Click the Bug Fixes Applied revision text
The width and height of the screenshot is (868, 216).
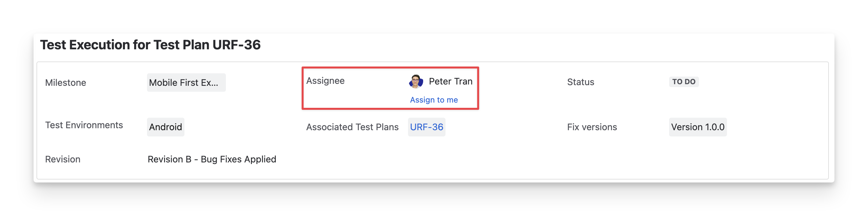(238, 159)
